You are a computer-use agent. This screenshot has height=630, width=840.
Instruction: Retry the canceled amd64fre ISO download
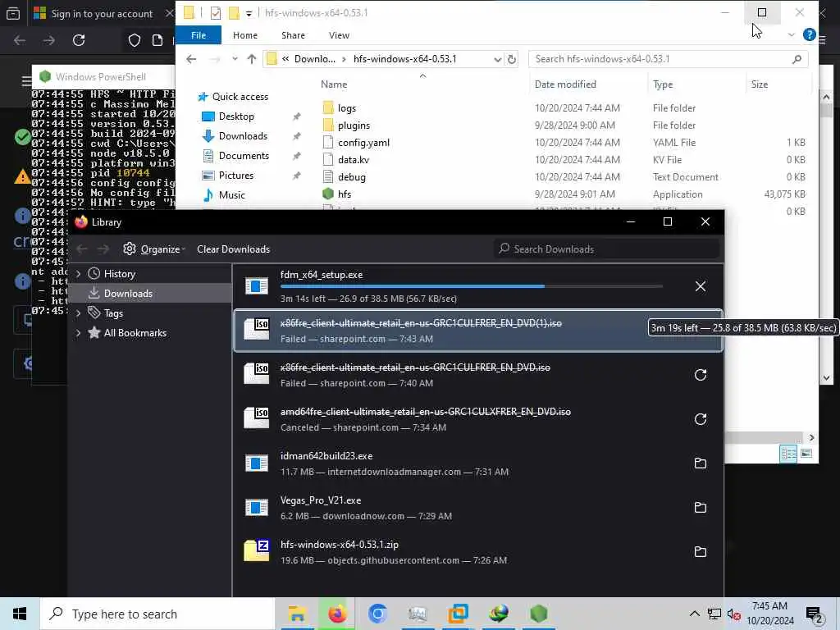pyautogui.click(x=701, y=419)
